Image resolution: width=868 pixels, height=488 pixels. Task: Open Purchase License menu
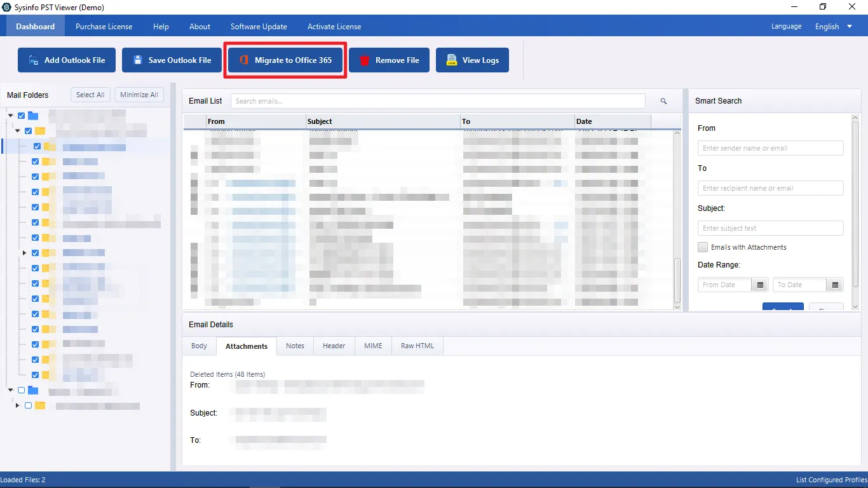[x=104, y=27]
